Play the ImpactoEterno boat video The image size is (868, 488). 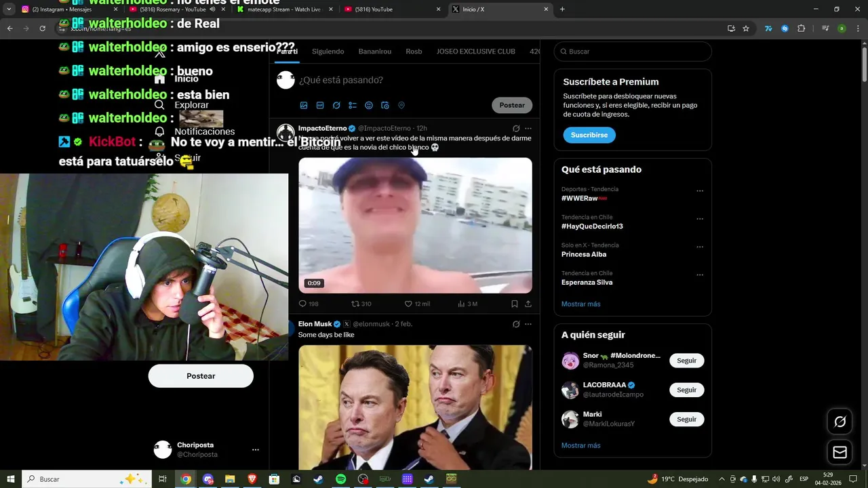pos(415,226)
